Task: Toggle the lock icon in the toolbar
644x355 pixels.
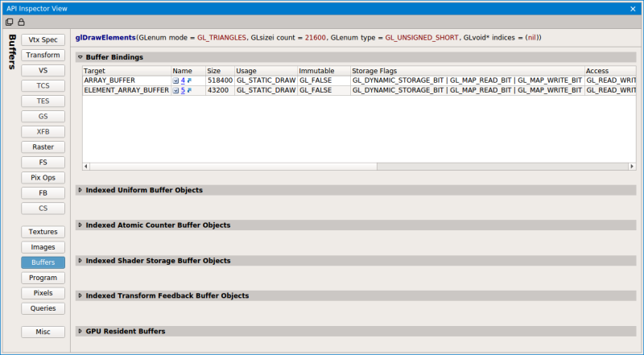Action: (21, 23)
